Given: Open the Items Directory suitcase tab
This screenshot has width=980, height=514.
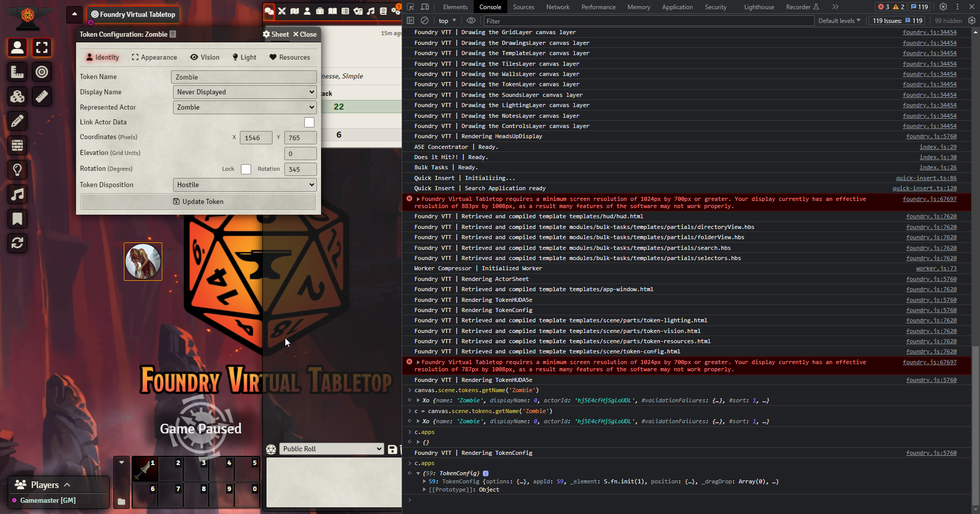Looking at the screenshot, I should [320, 11].
